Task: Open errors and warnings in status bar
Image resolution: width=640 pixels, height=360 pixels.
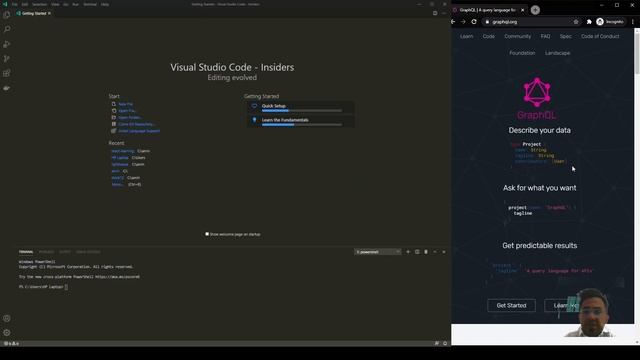Action: point(11,343)
